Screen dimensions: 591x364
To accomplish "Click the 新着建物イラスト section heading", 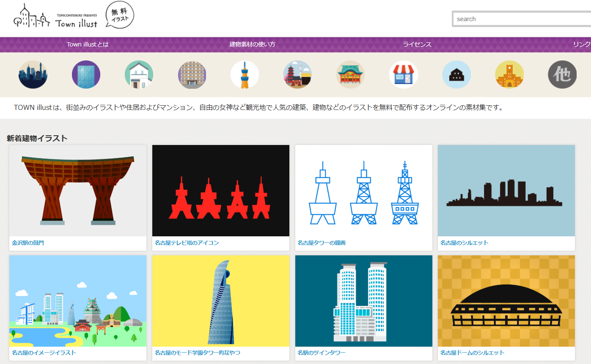I will [37, 138].
